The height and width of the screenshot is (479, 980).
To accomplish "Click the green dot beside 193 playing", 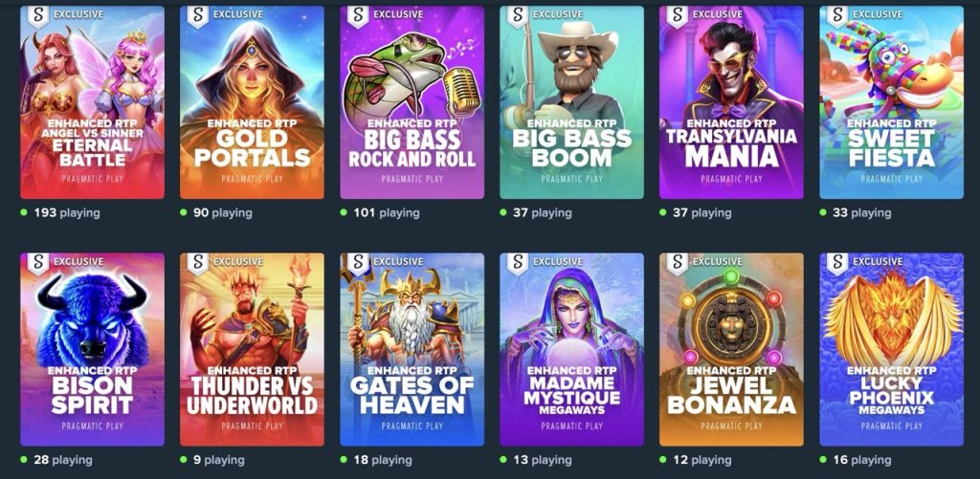I will (24, 212).
